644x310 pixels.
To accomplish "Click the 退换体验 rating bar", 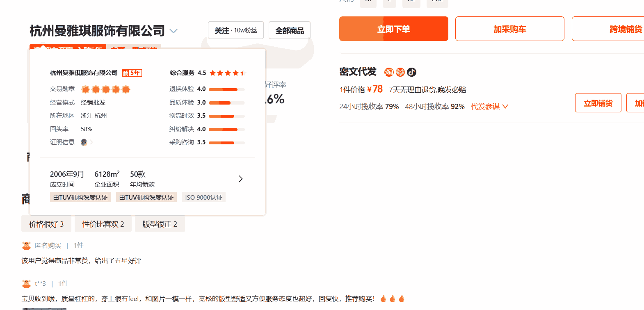I will (226, 89).
